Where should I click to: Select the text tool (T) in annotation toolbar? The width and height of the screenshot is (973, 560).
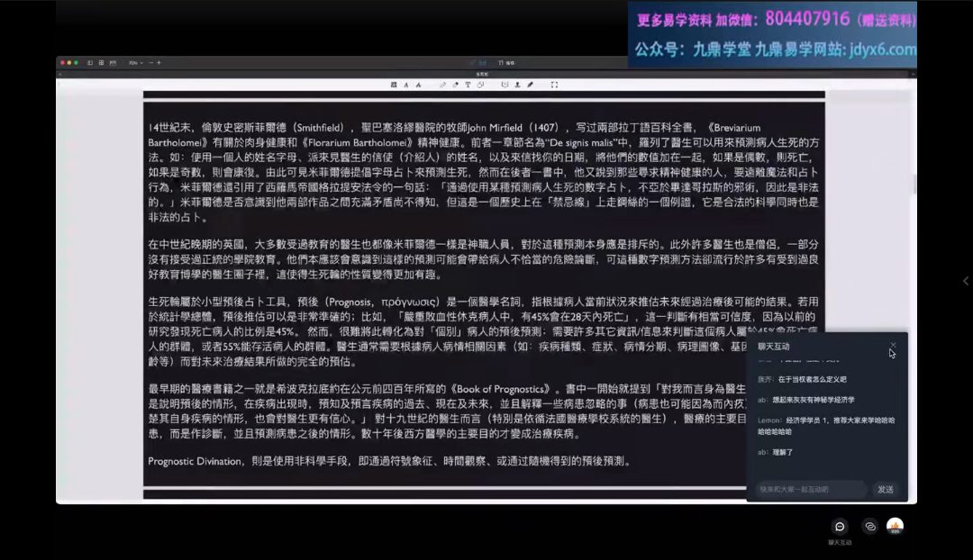(x=468, y=85)
